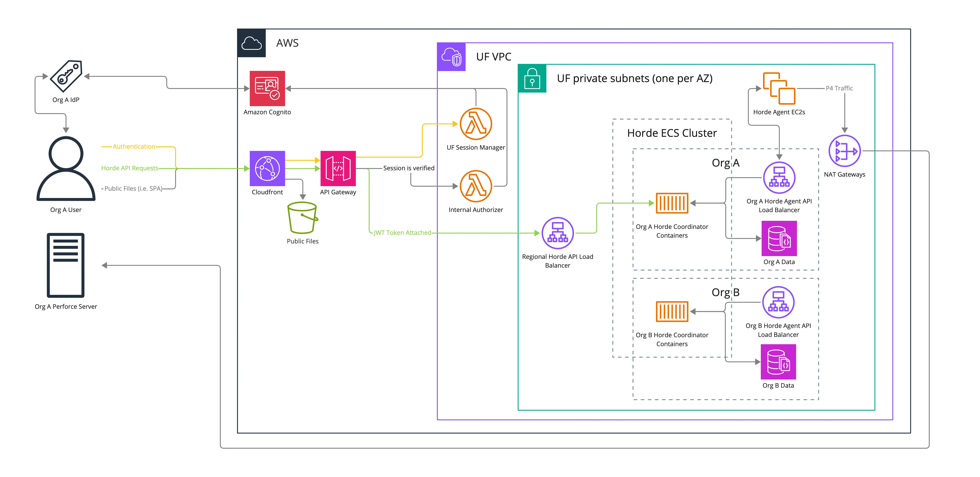Screen dimensions: 980x477
Task: Click the UF VPC title text
Action: 494,57
